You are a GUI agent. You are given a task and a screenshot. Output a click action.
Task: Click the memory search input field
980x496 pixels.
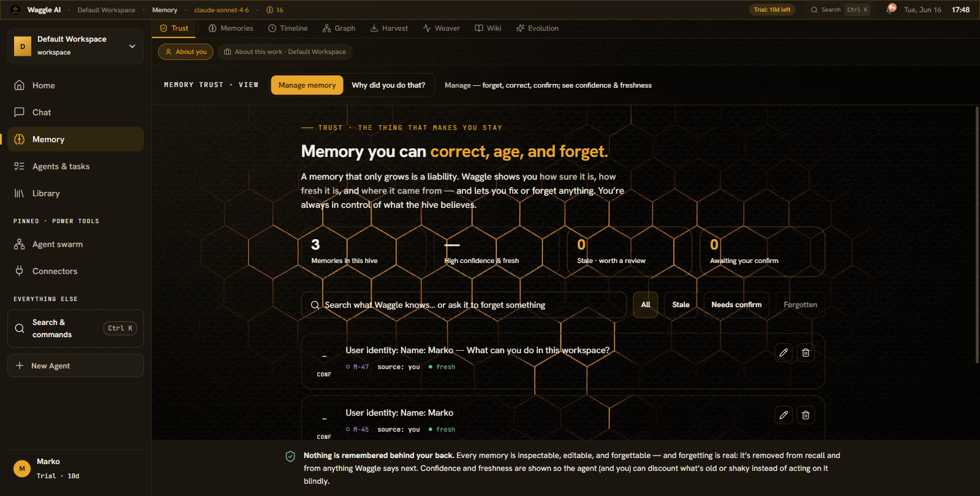[464, 305]
